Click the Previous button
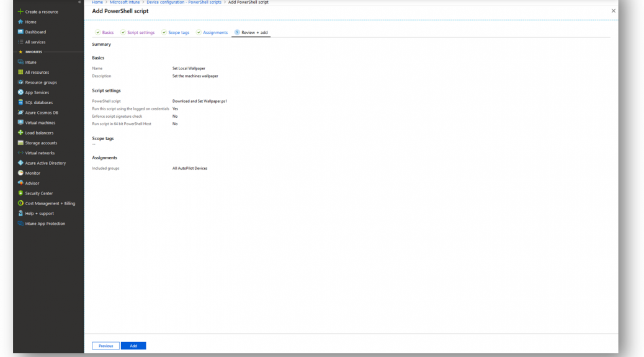Viewport: 644px width, 357px height. pos(105,346)
